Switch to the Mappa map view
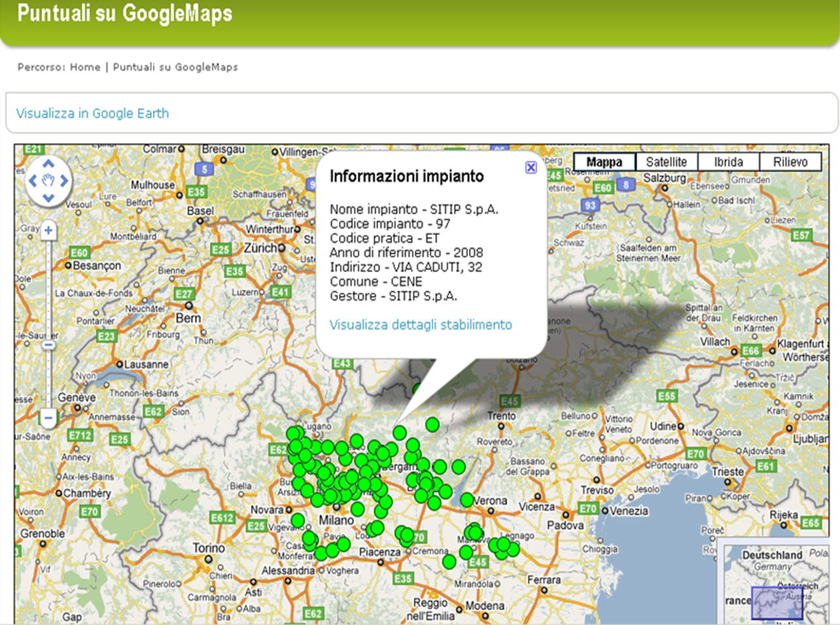The width and height of the screenshot is (840, 625). click(x=604, y=162)
